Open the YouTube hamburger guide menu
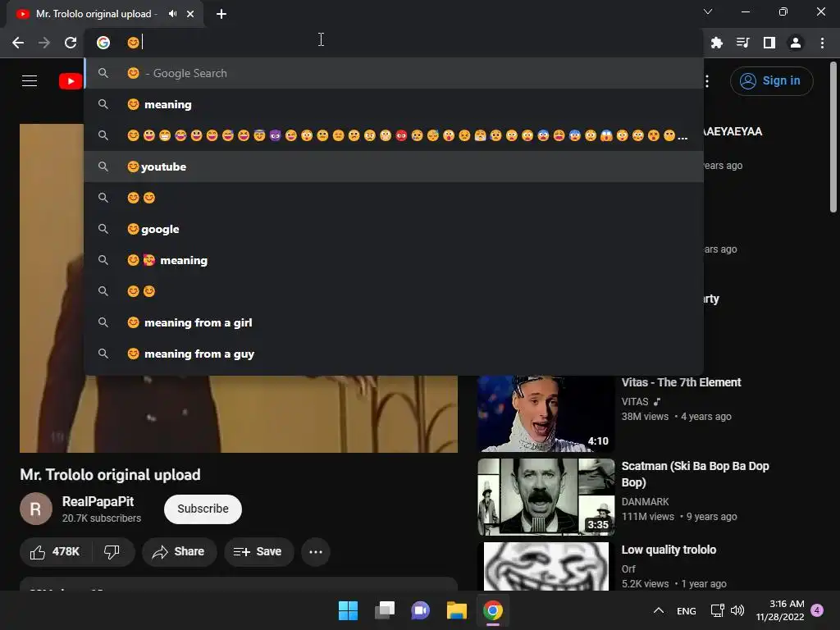This screenshot has height=630, width=840. [x=30, y=81]
